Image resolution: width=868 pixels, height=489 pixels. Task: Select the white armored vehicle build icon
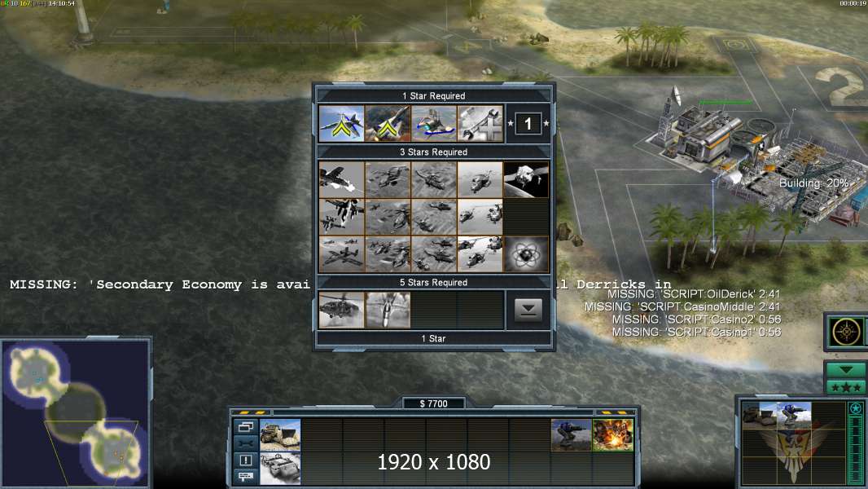pos(280,468)
